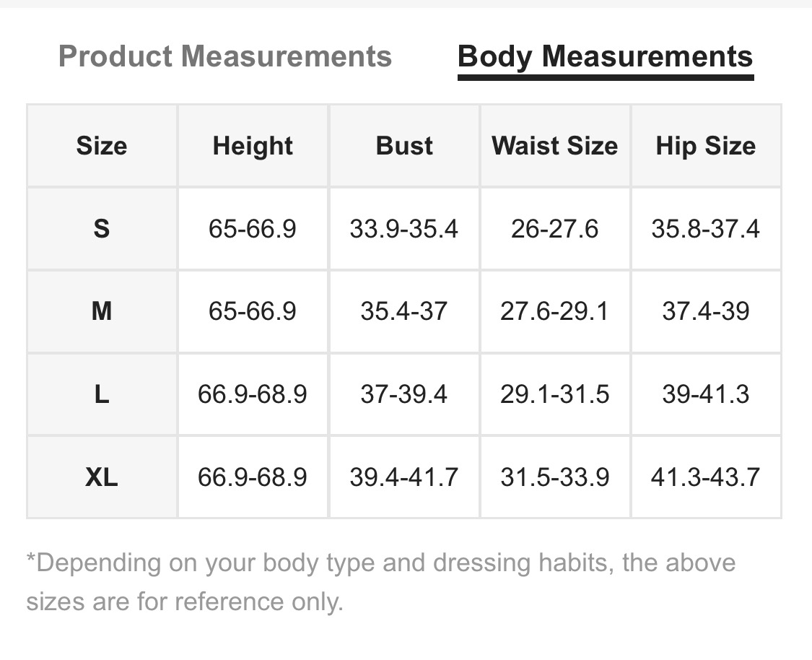Select the Body Measurements tab
Image resolution: width=812 pixels, height=660 pixels.
[605, 56]
